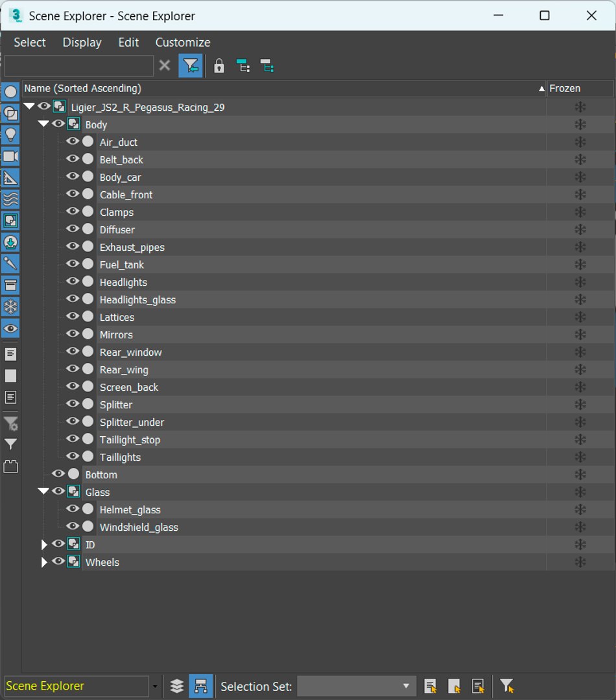Toggle Display Lights bulb icon
The width and height of the screenshot is (616, 700).
[10, 135]
